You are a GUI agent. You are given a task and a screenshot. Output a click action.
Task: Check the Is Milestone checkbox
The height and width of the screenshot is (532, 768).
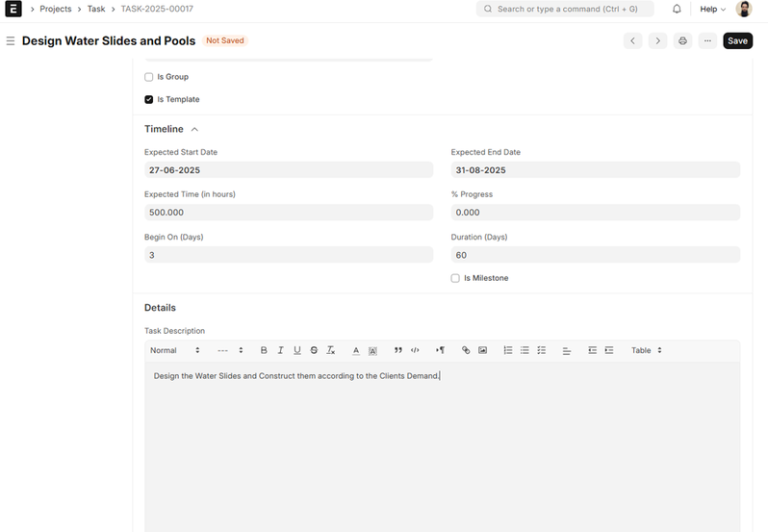[455, 278]
